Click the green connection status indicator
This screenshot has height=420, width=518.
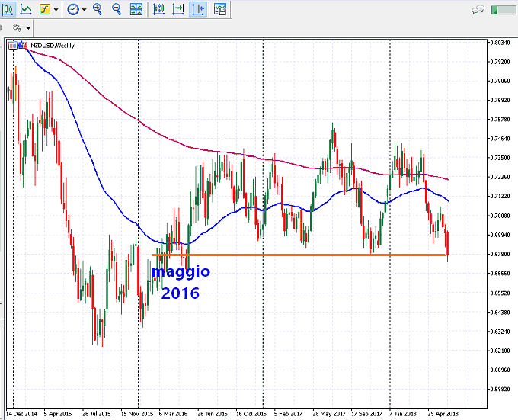click(x=504, y=10)
